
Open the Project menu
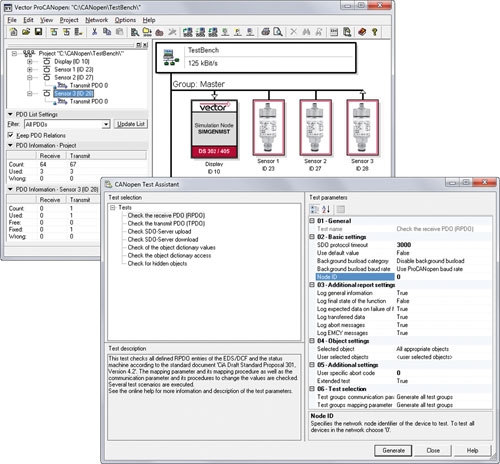69,20
